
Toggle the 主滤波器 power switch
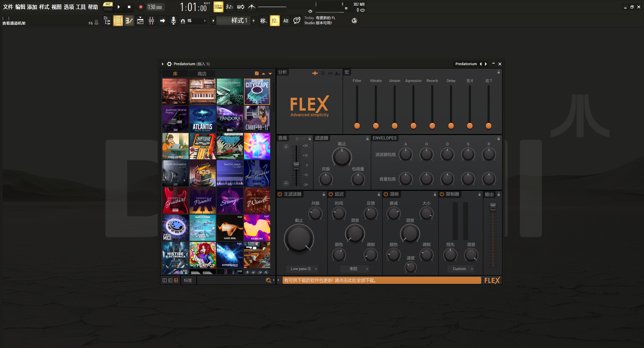[x=280, y=194]
